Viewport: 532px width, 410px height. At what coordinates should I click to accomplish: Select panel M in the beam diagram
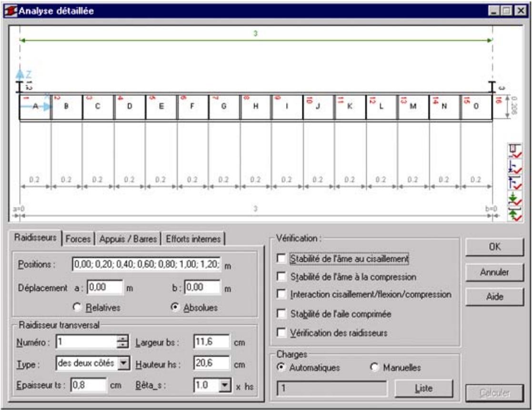[x=413, y=107]
